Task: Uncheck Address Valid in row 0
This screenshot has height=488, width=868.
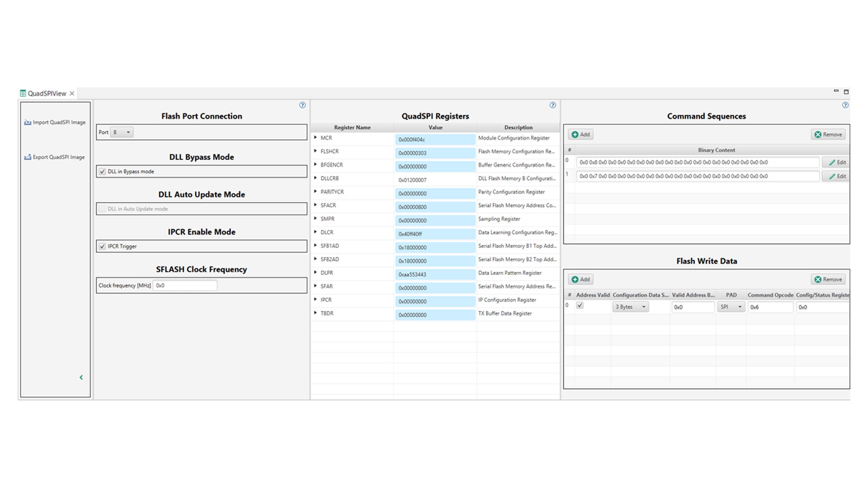Action: tap(580, 305)
